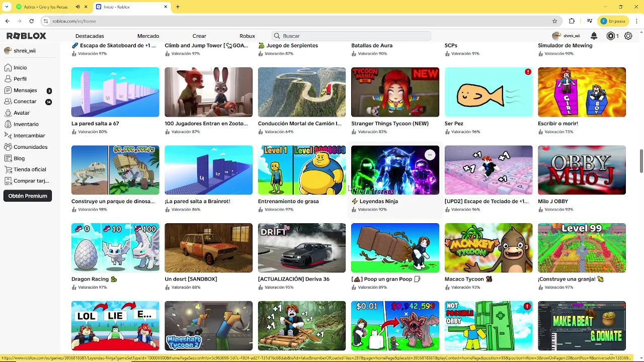Expand the tab search dropdown arrow
Viewport: 644px width, 362px height.
tap(7, 7)
